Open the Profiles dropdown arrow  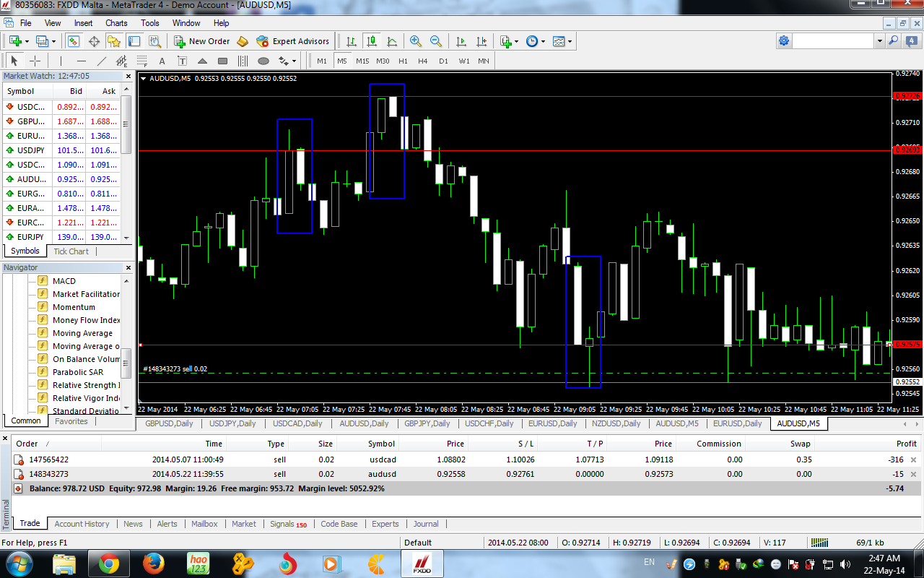[53, 41]
